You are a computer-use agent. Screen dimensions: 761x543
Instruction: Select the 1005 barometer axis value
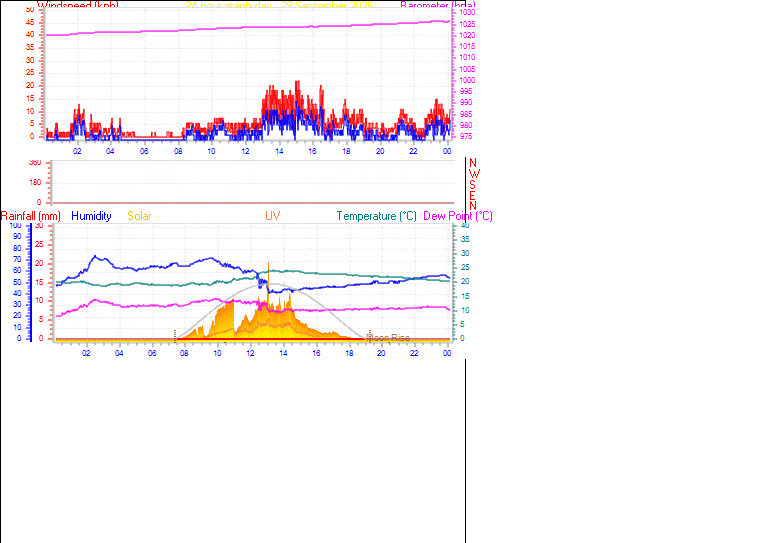coord(467,69)
